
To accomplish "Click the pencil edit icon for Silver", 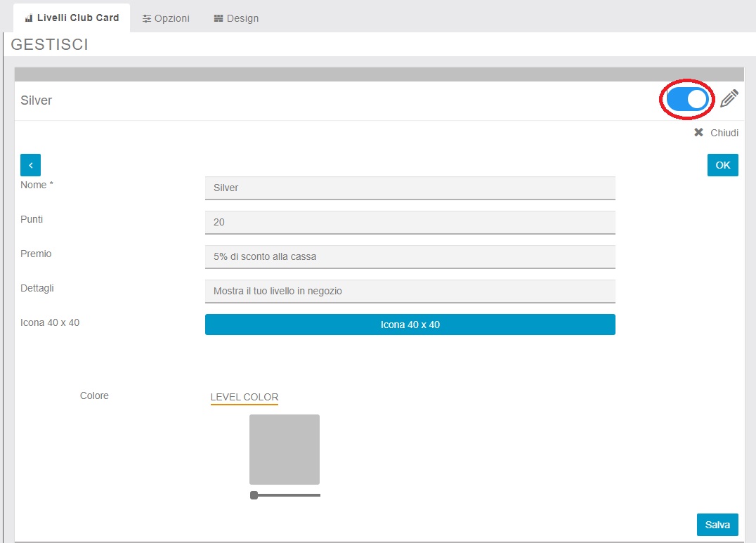I will [729, 99].
